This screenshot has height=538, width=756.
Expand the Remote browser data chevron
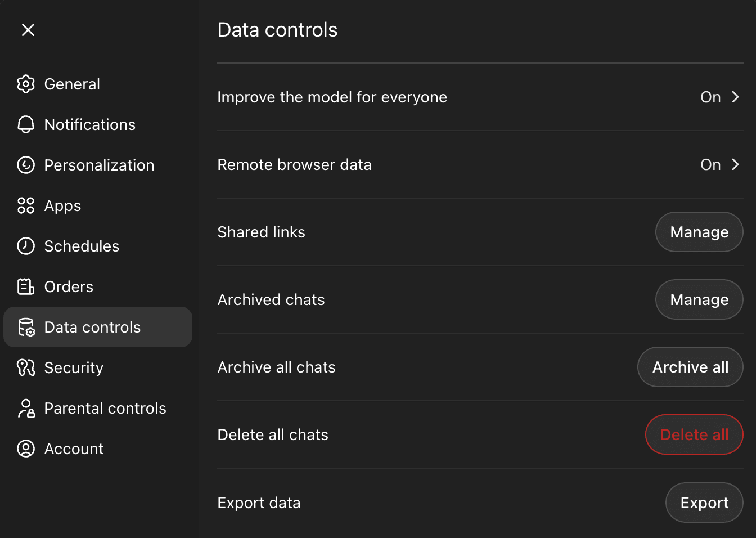tap(735, 164)
